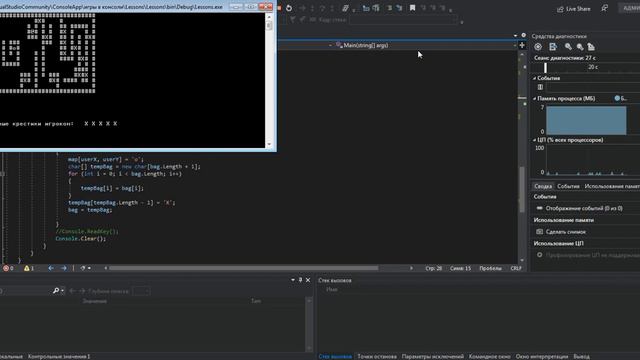
Task: Open the code cleanup dropdown in status strip
Action: (86, 268)
